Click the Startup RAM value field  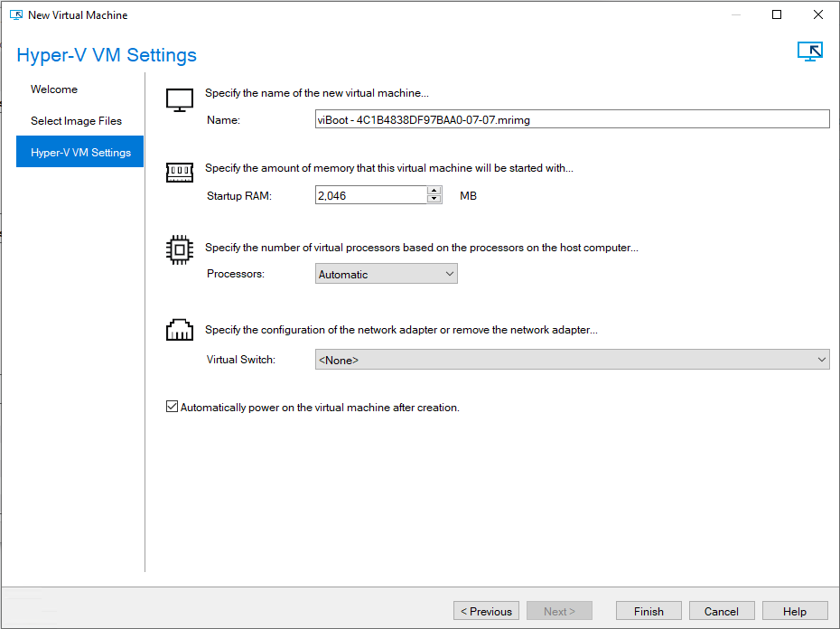(x=370, y=195)
